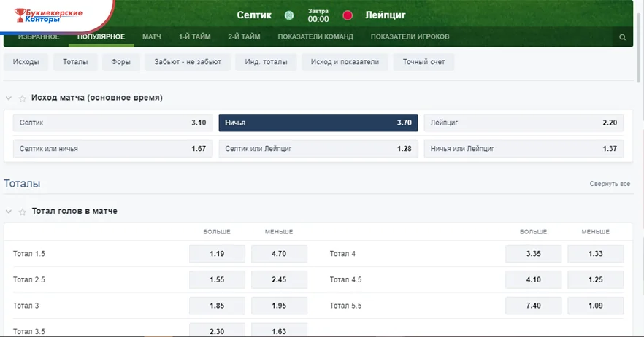This screenshot has width=644, height=337.
Task: Filter by Точный счет chip
Action: tap(423, 62)
